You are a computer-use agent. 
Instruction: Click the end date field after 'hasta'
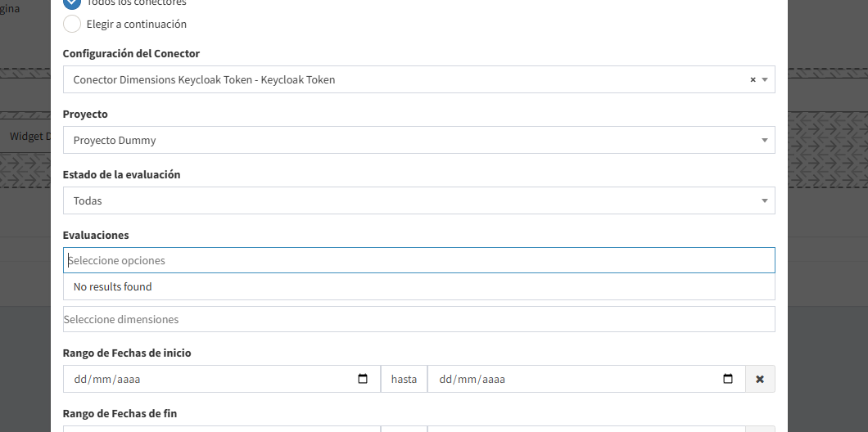coord(586,379)
